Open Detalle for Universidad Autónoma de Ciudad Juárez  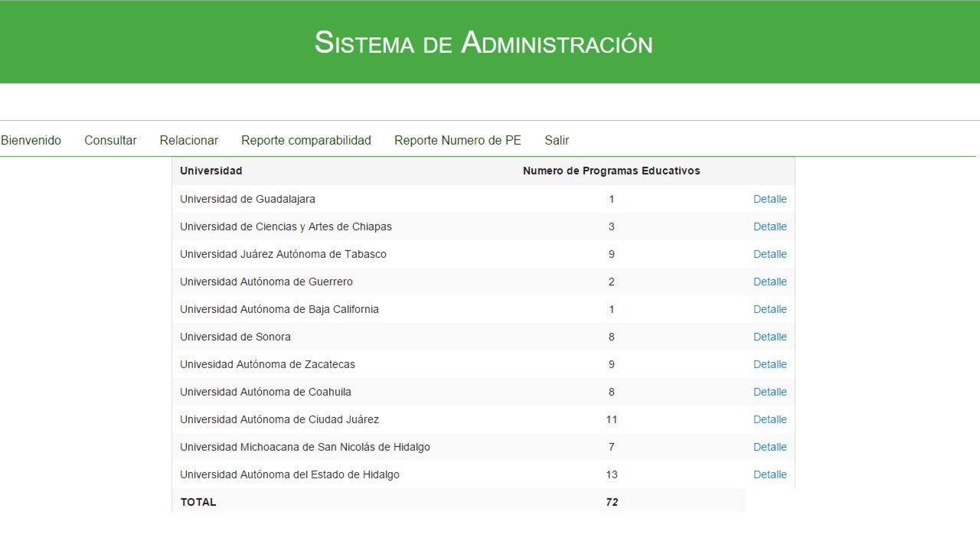pyautogui.click(x=769, y=419)
